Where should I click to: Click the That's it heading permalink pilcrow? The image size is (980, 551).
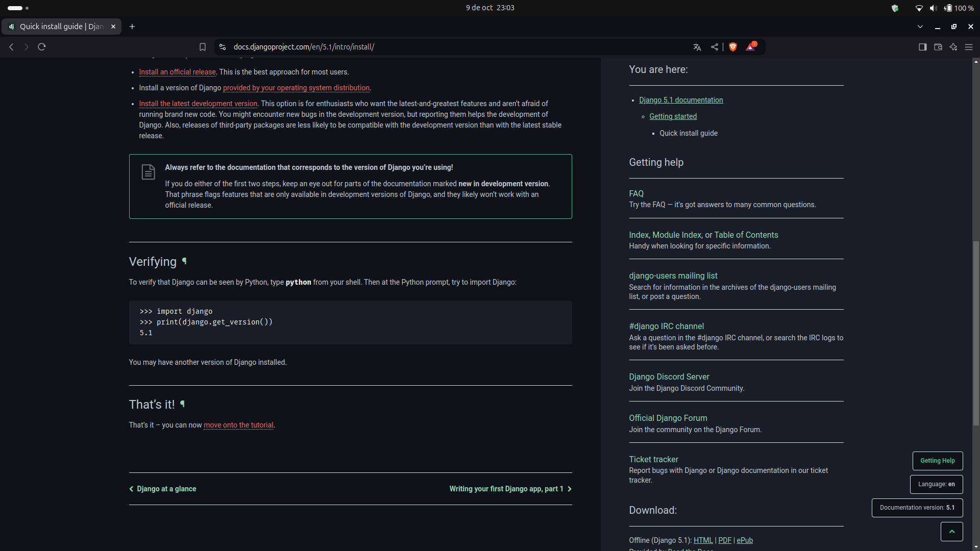click(182, 404)
